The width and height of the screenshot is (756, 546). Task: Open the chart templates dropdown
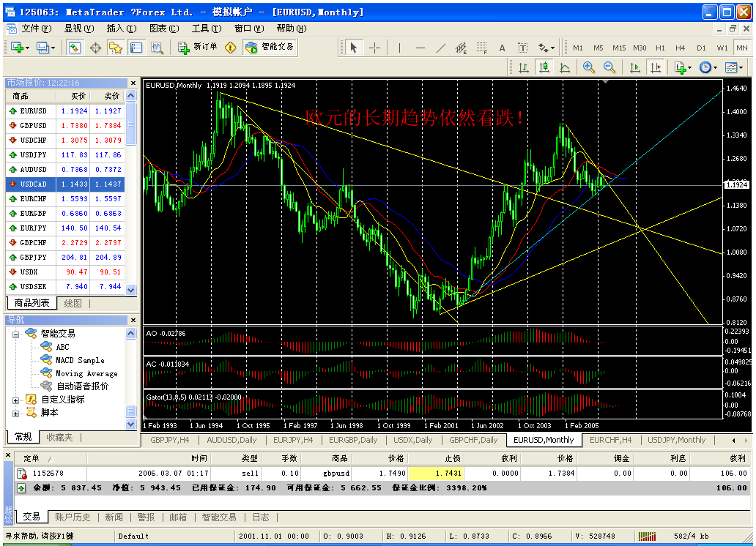[x=734, y=67]
